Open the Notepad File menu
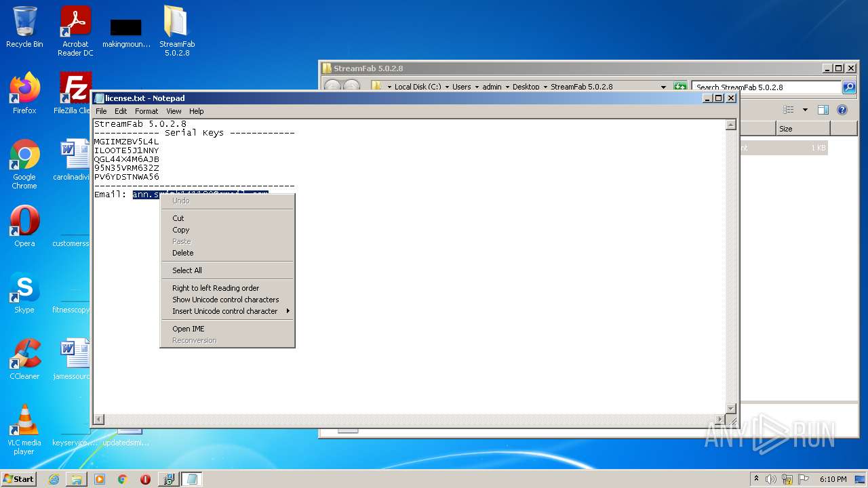The width and height of the screenshot is (868, 488). [101, 111]
